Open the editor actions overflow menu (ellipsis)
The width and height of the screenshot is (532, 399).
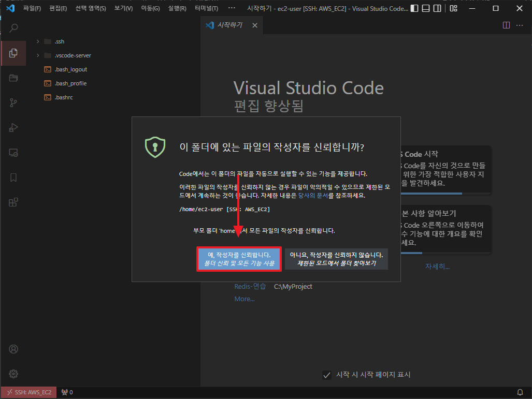[x=520, y=25]
